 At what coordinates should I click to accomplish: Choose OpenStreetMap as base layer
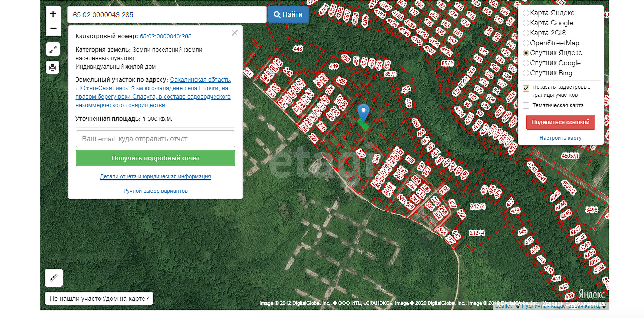(526, 43)
